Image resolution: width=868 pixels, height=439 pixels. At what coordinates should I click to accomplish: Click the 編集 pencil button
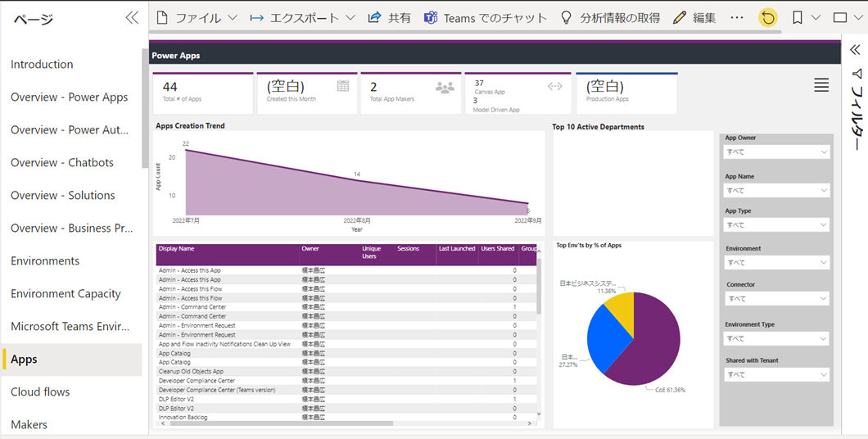pos(694,18)
